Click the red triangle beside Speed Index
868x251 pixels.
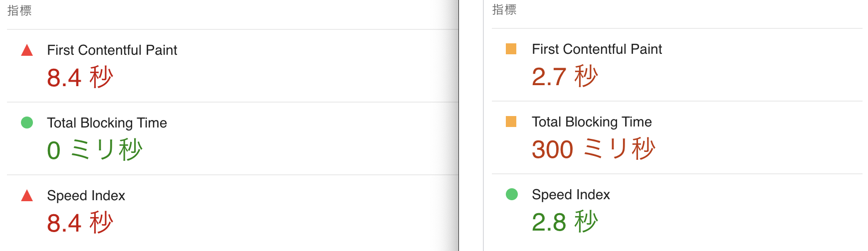point(27,196)
